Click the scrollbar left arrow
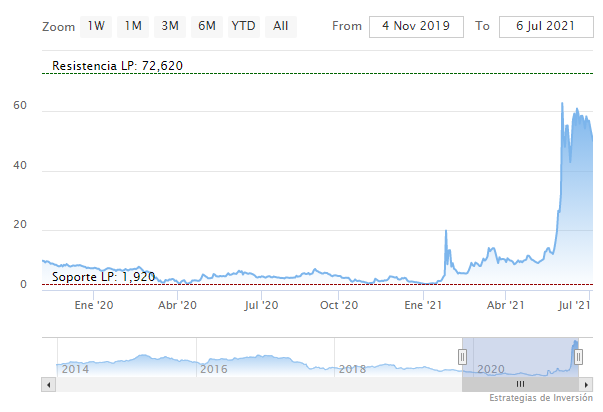The height and width of the screenshot is (412, 603). tap(47, 384)
